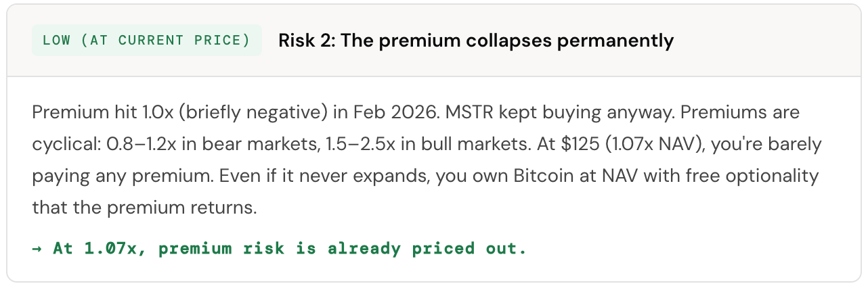The image size is (868, 288).
Task: Click the 'MSTR' ticker in the paragraph
Action: pos(467,112)
